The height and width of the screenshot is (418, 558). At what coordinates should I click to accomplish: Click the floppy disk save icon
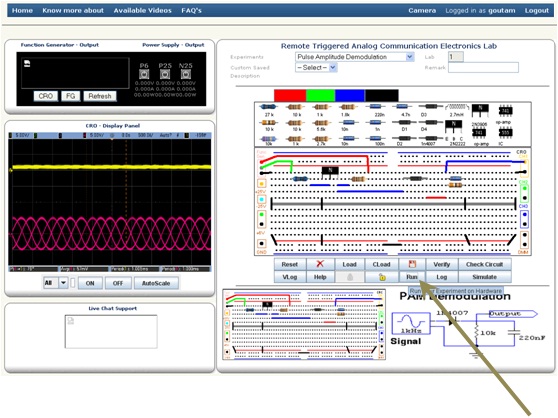point(412,264)
